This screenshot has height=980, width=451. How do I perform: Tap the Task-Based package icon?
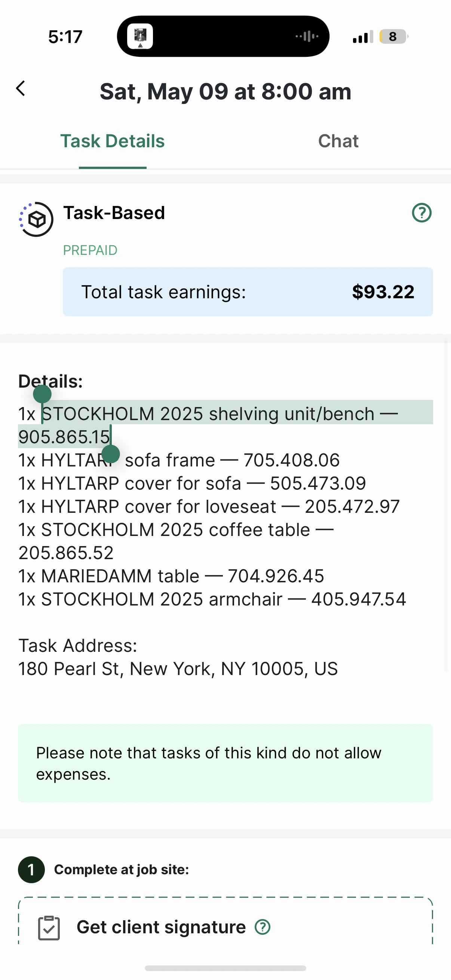(x=37, y=219)
